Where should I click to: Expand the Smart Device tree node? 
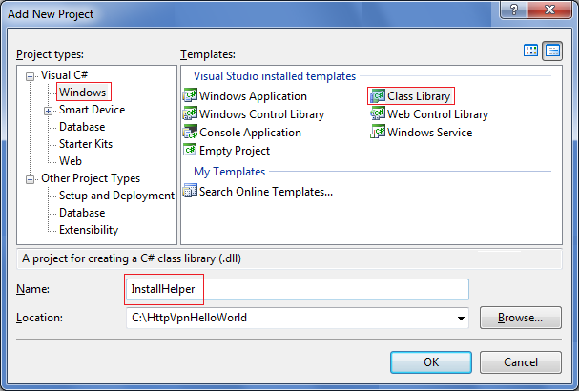(x=48, y=111)
